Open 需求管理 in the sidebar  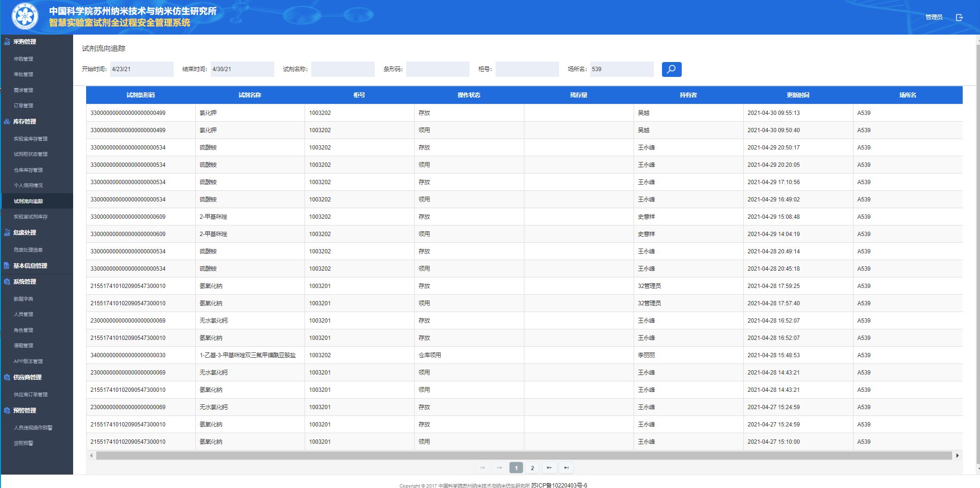(24, 90)
